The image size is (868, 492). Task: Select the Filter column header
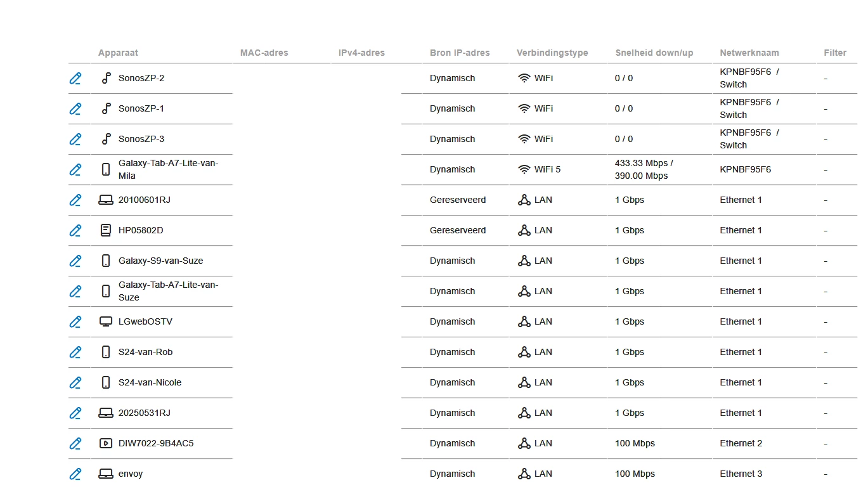[835, 53]
